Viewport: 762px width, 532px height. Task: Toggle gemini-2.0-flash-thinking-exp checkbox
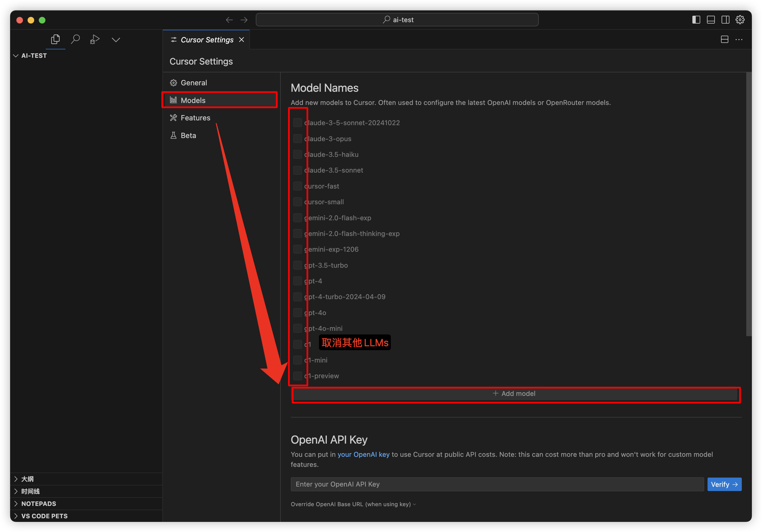pos(297,233)
